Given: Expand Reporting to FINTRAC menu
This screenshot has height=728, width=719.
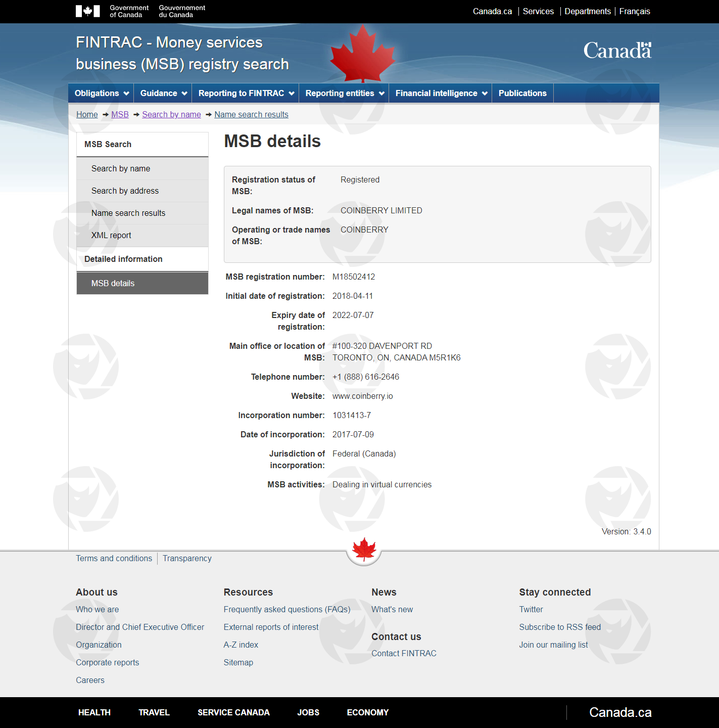Looking at the screenshot, I should (246, 93).
